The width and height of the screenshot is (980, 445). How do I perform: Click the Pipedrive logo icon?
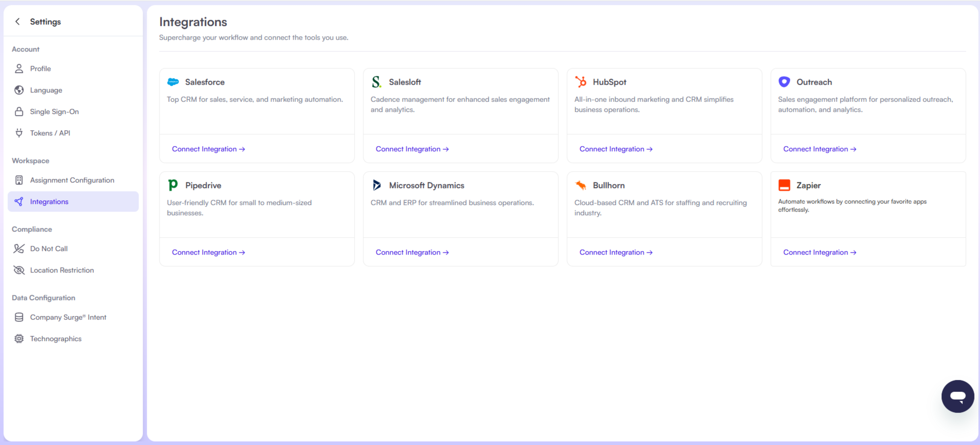click(173, 185)
